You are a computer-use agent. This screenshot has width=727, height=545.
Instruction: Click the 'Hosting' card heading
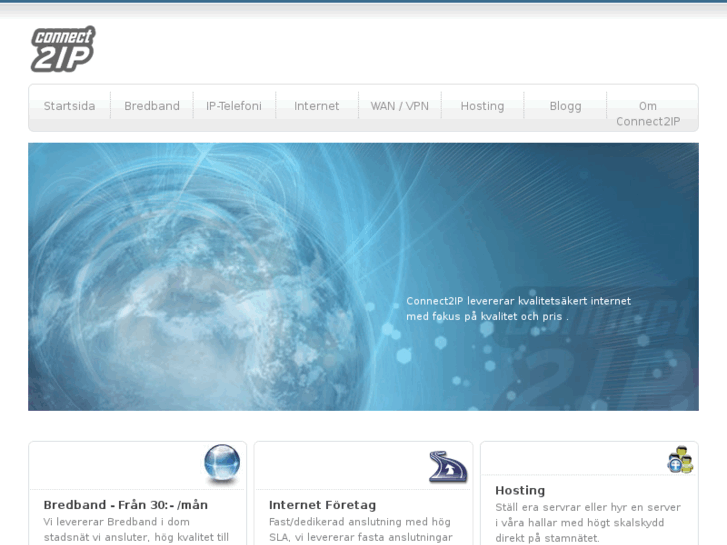520,490
